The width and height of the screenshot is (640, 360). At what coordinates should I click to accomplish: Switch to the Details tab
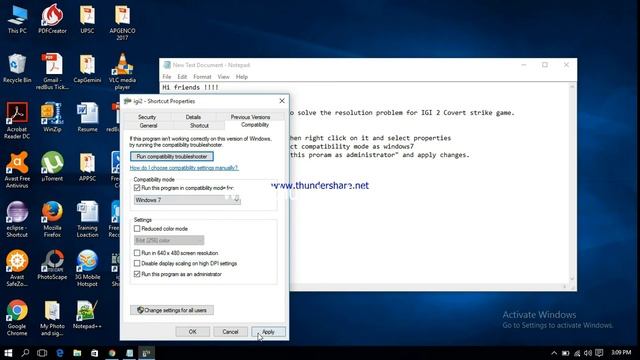pos(193,117)
